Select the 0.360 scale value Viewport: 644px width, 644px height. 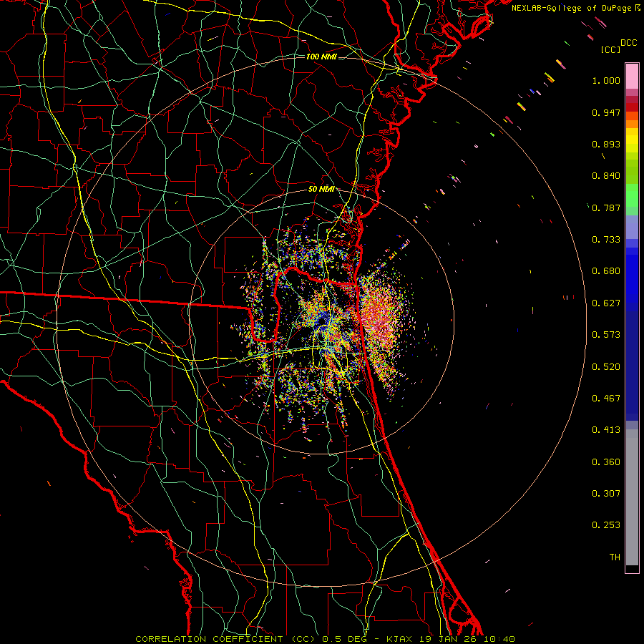pos(606,462)
